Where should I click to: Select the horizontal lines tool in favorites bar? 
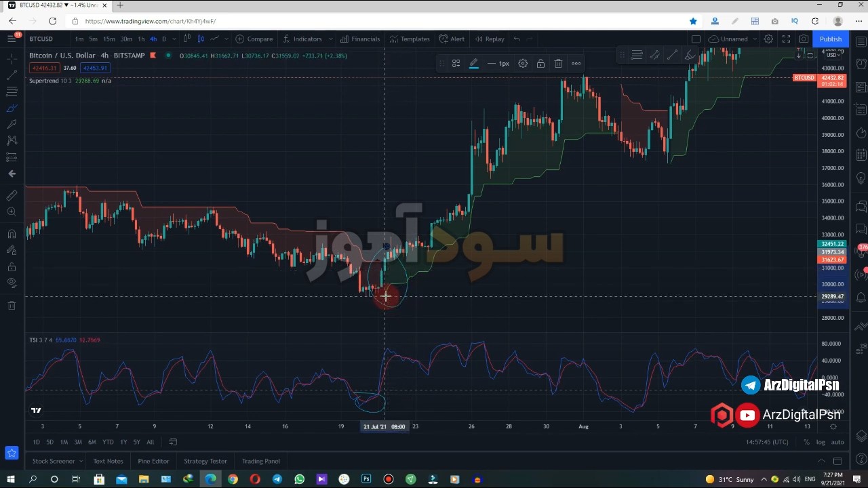pyautogui.click(x=637, y=55)
